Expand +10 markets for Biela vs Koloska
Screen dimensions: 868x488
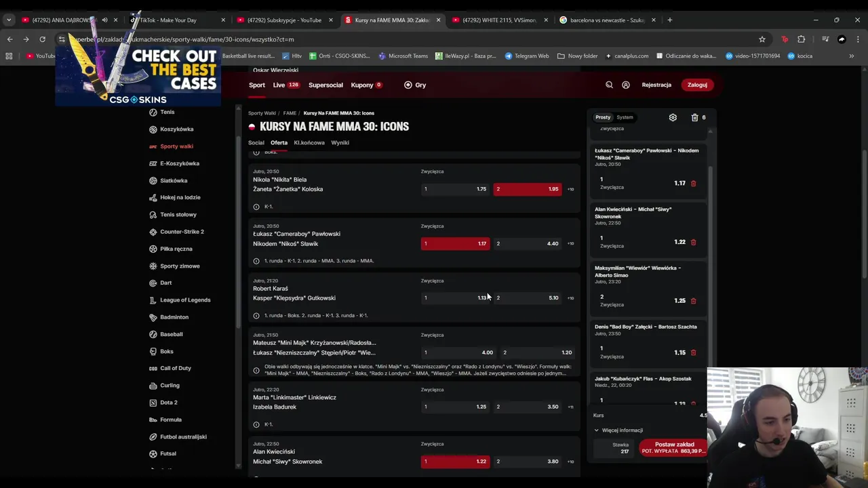pos(570,189)
